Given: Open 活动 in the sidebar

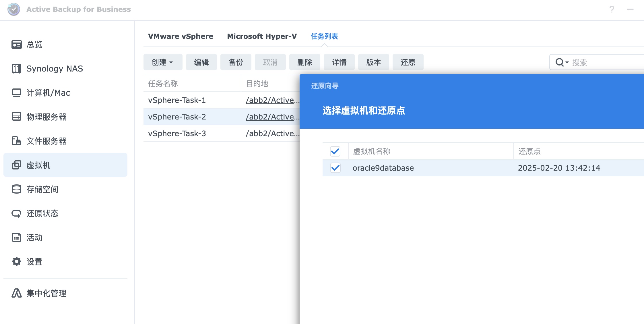Looking at the screenshot, I should click(x=65, y=237).
